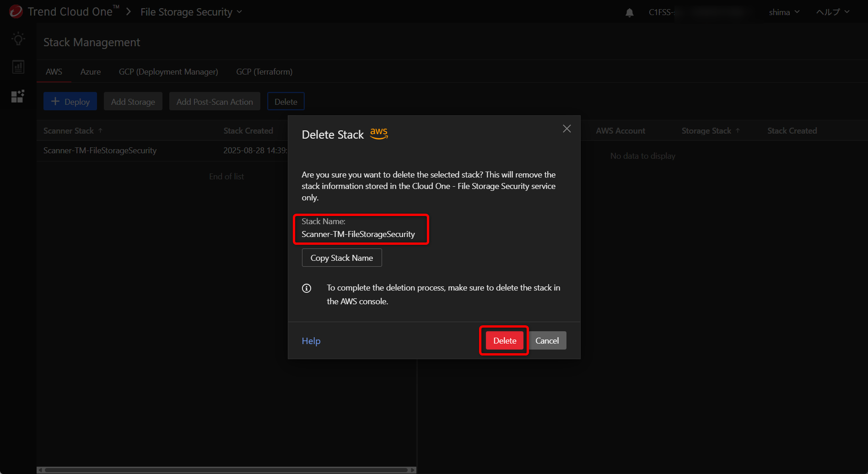Confirm with red Delete button
Screen dimensions: 868x474
point(505,340)
